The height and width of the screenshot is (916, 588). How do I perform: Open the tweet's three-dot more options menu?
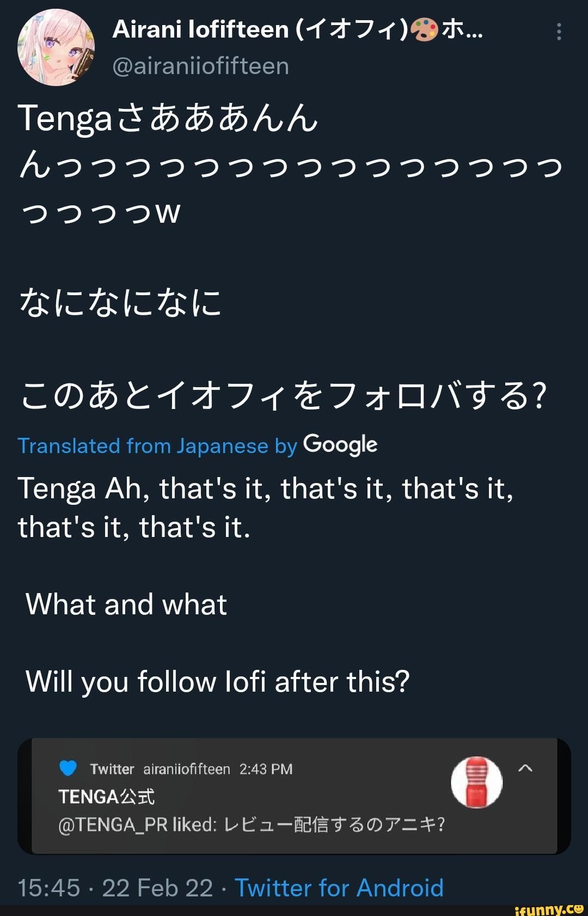(559, 32)
